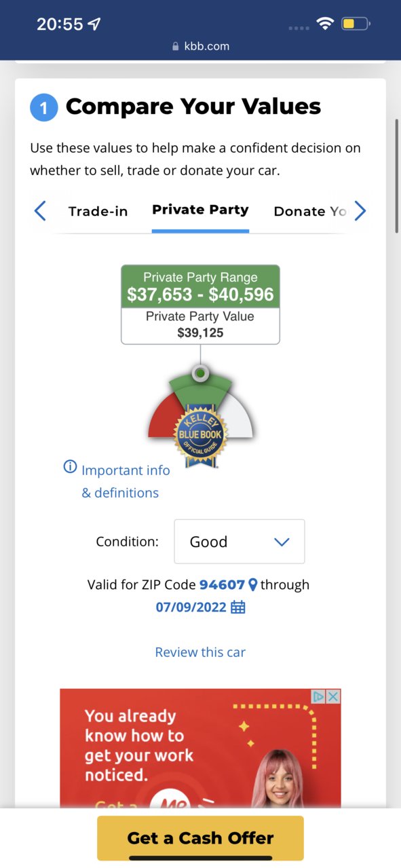Tap the location pin next to ZIP 94607
Screen dimensions: 401x868
tap(252, 584)
